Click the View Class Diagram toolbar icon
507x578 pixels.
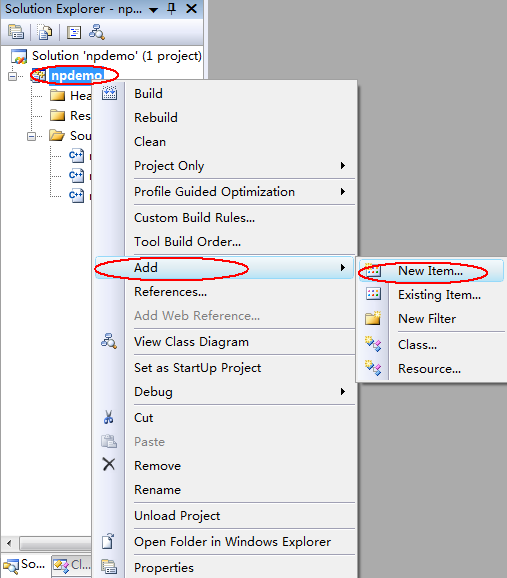(97, 32)
